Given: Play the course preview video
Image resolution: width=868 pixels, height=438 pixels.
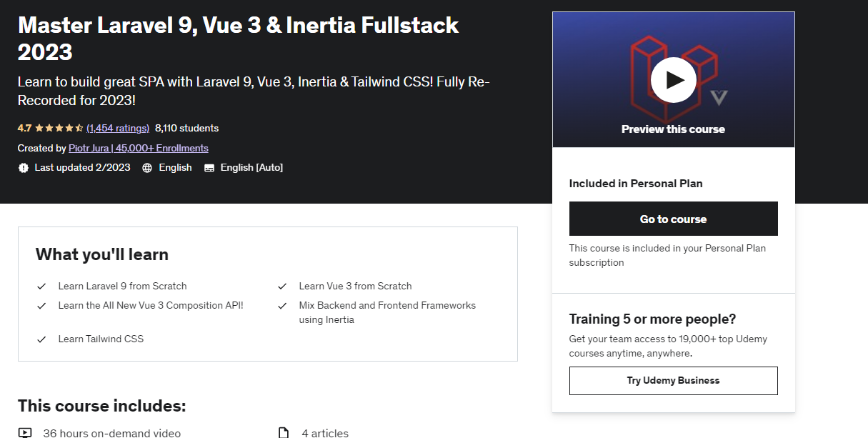Looking at the screenshot, I should (x=673, y=80).
